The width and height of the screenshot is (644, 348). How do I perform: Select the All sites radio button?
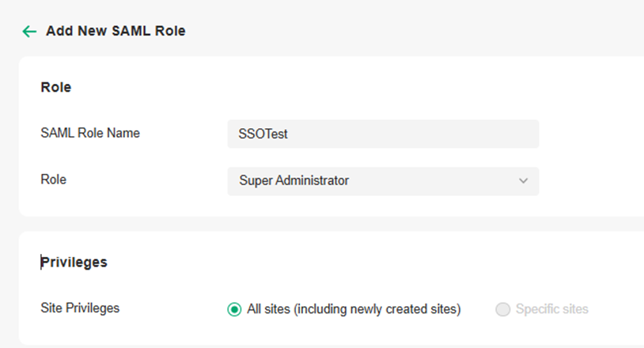[x=234, y=309]
